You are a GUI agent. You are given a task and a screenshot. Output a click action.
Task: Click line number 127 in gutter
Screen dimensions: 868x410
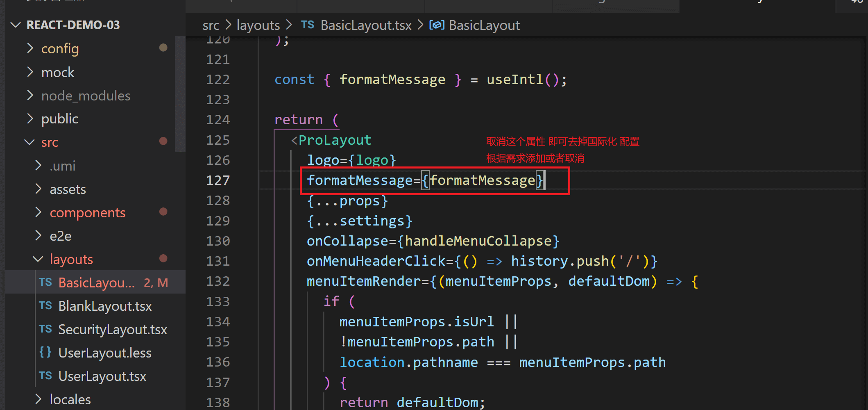[x=218, y=180]
